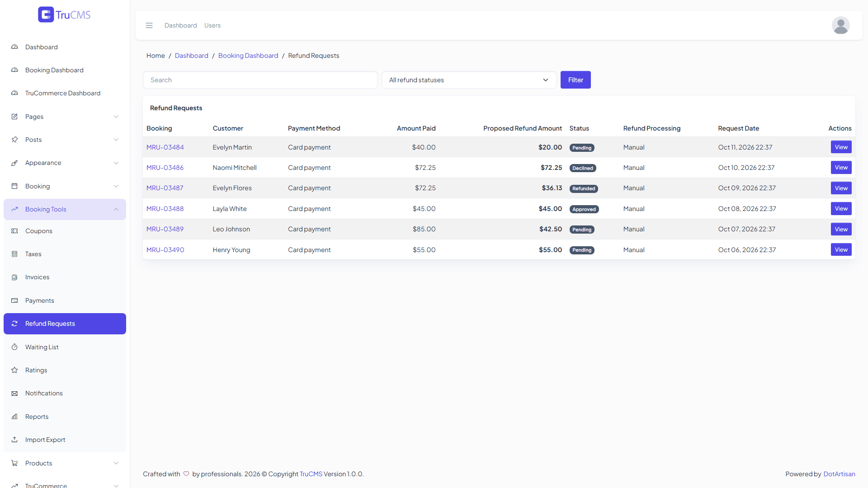
Task: Open the user avatar profile icon
Action: [x=840, y=25]
